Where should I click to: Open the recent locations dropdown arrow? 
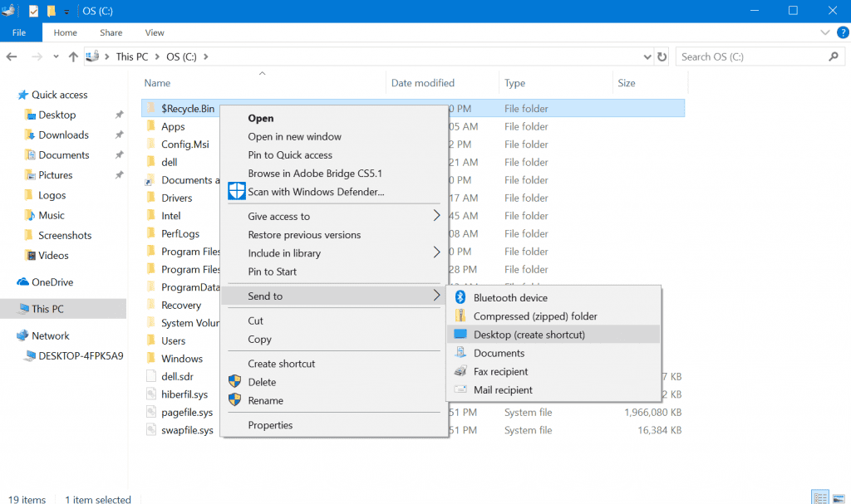(x=56, y=56)
